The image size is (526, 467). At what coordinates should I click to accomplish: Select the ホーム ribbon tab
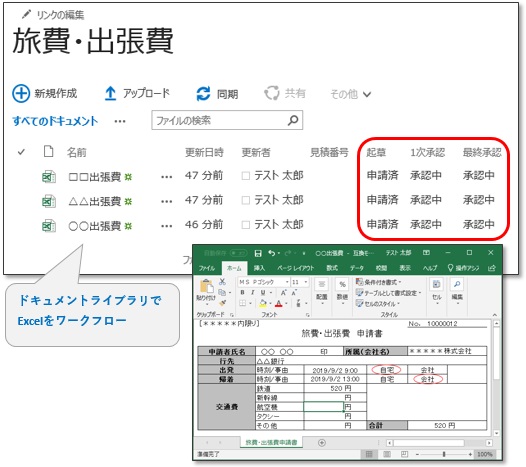pos(234,268)
